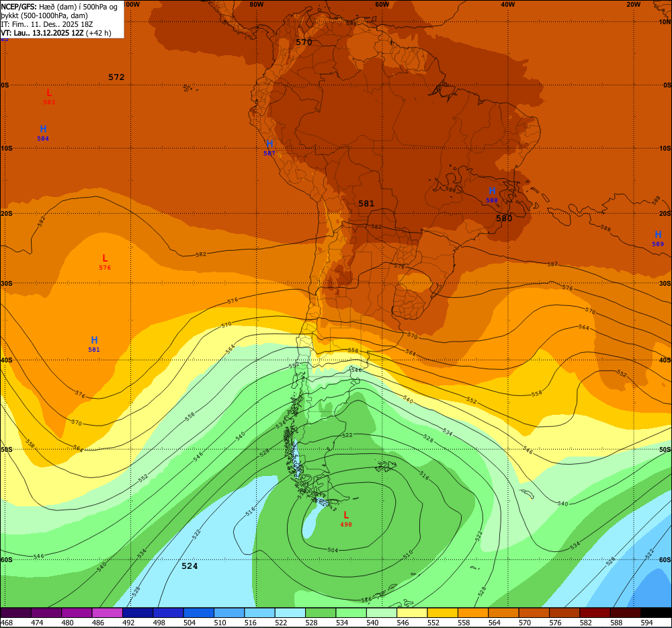Click the 20W longitude label
The height and width of the screenshot is (628, 672).
[x=633, y=4]
